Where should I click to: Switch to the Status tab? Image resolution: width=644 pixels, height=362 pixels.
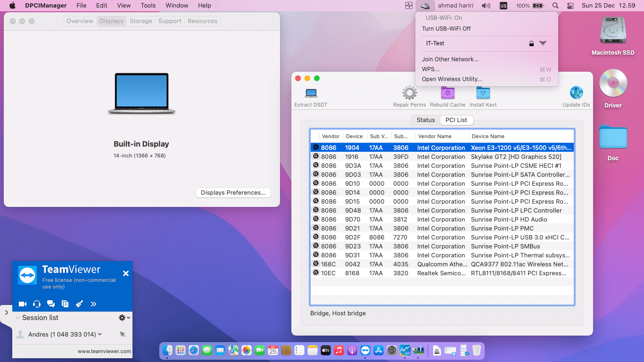click(x=425, y=120)
